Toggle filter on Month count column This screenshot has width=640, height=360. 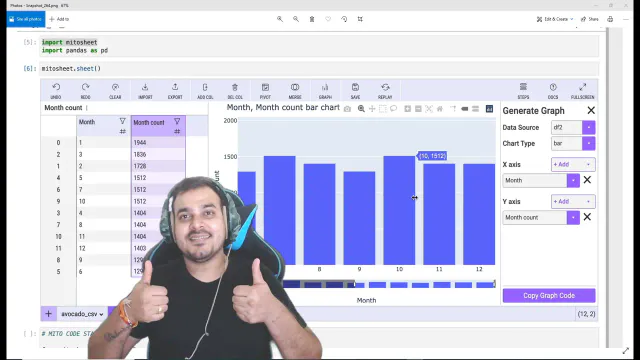point(177,121)
